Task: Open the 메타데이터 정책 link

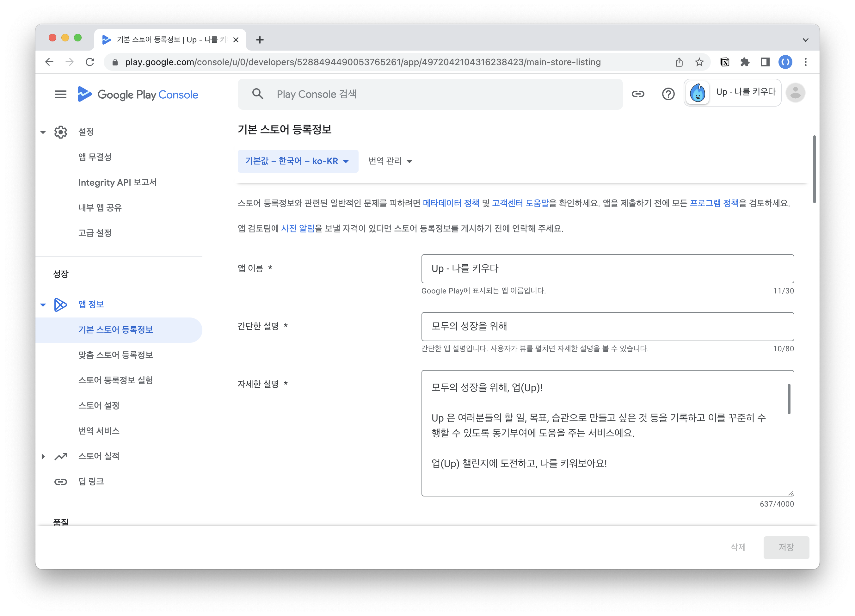Action: [x=451, y=203]
